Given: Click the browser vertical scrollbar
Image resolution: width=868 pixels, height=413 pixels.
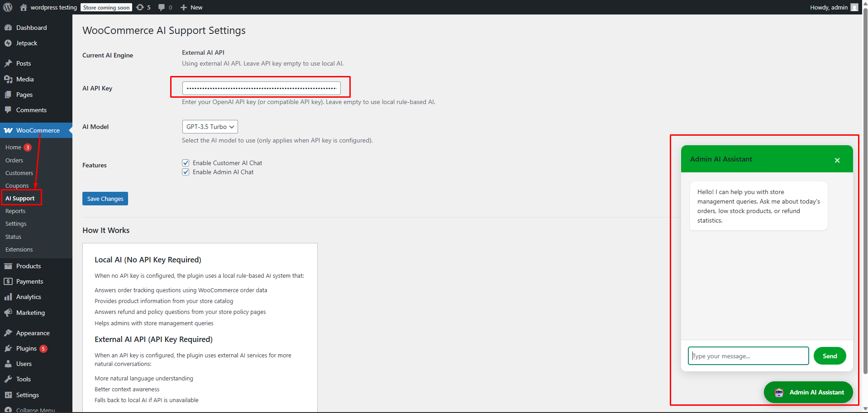Looking at the screenshot, I should (x=865, y=181).
